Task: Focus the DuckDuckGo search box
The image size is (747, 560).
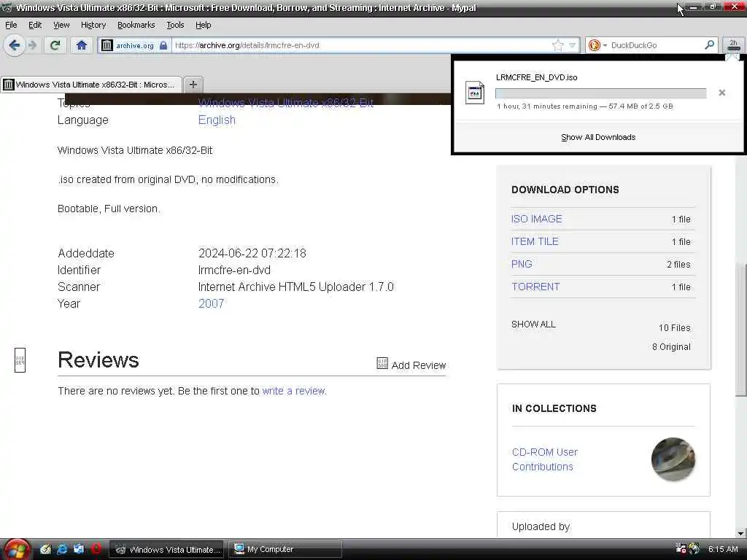Action: (657, 45)
